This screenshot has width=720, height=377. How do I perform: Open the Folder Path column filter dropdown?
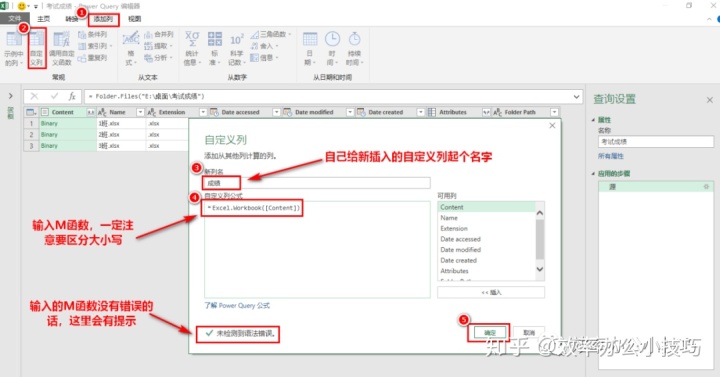pyautogui.click(x=554, y=112)
